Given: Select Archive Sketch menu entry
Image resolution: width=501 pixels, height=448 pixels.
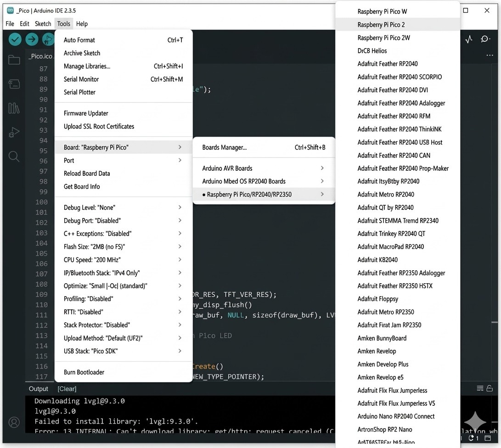Looking at the screenshot, I should pyautogui.click(x=124, y=53).
